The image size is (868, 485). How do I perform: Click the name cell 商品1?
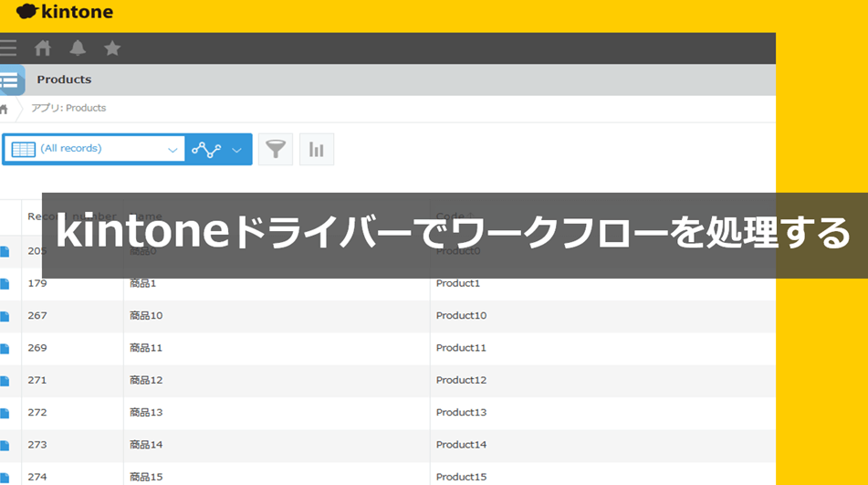[142, 283]
